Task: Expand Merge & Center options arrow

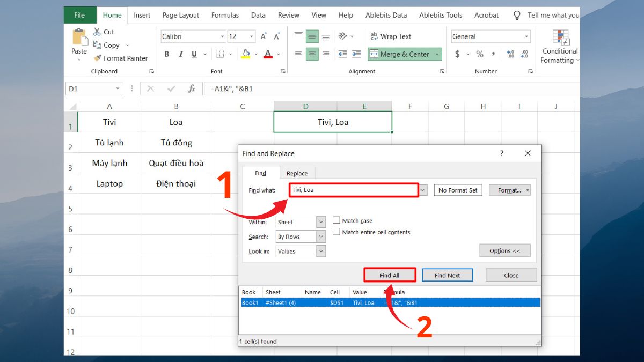Action: point(437,54)
